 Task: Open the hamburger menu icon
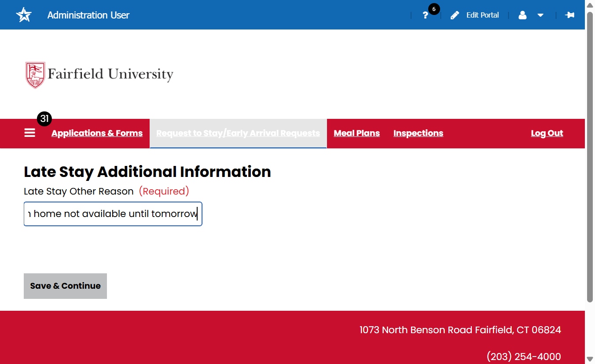pos(29,132)
